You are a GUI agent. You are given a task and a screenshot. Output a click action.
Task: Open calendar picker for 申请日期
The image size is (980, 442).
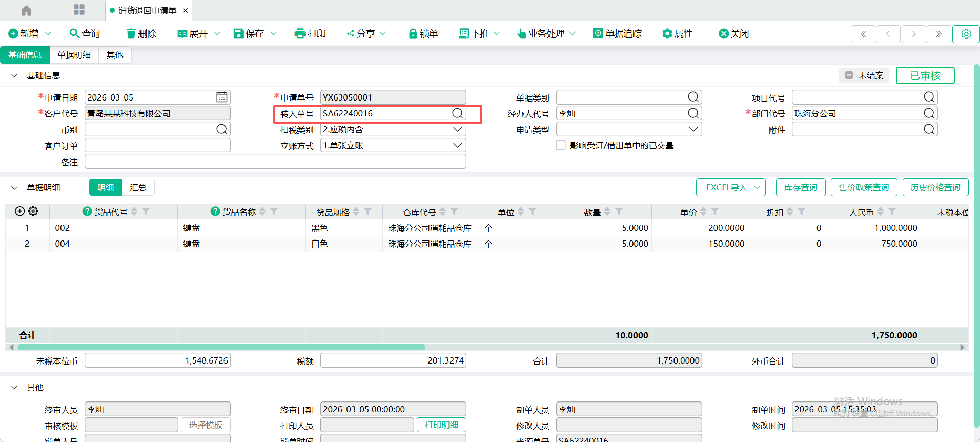[221, 97]
